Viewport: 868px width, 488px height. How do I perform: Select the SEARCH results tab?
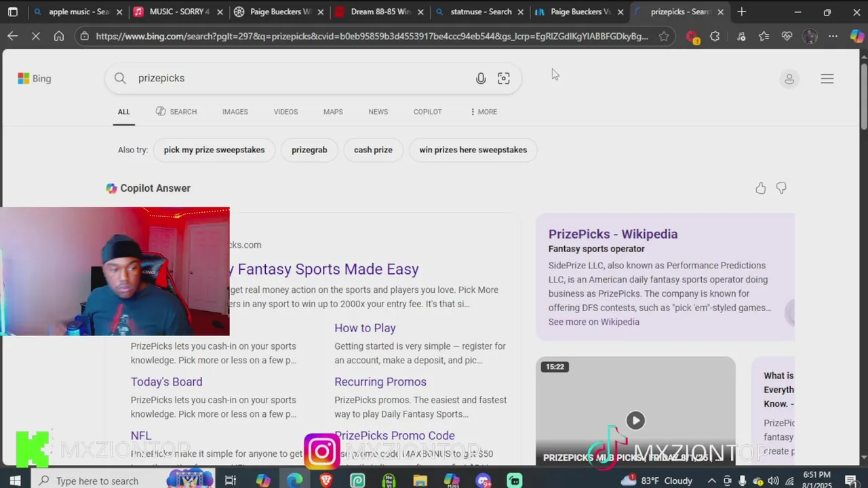[x=176, y=112]
